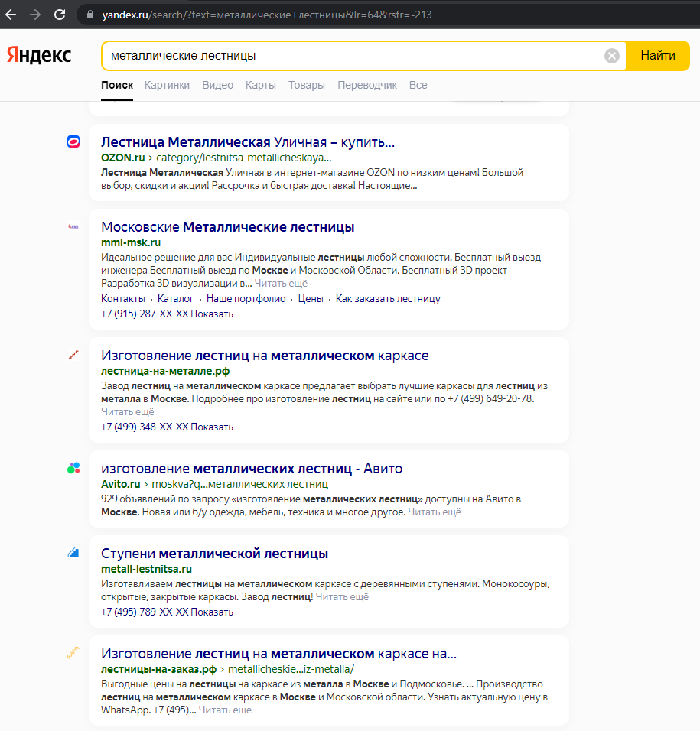
Task: Click the OZON favicon
Action: click(73, 141)
